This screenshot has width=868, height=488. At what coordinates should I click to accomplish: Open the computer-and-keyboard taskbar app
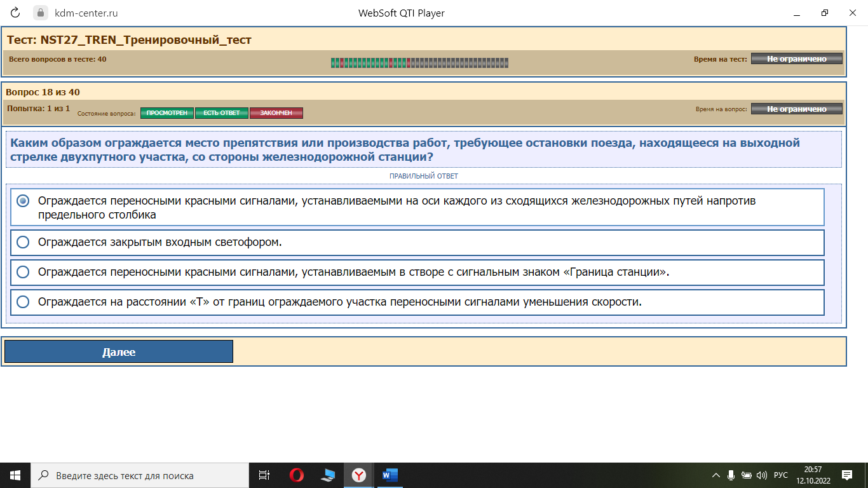point(328,475)
